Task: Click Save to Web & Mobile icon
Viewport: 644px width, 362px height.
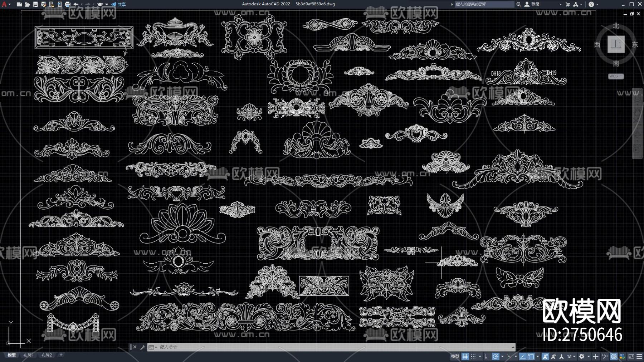Action: (59, 4)
